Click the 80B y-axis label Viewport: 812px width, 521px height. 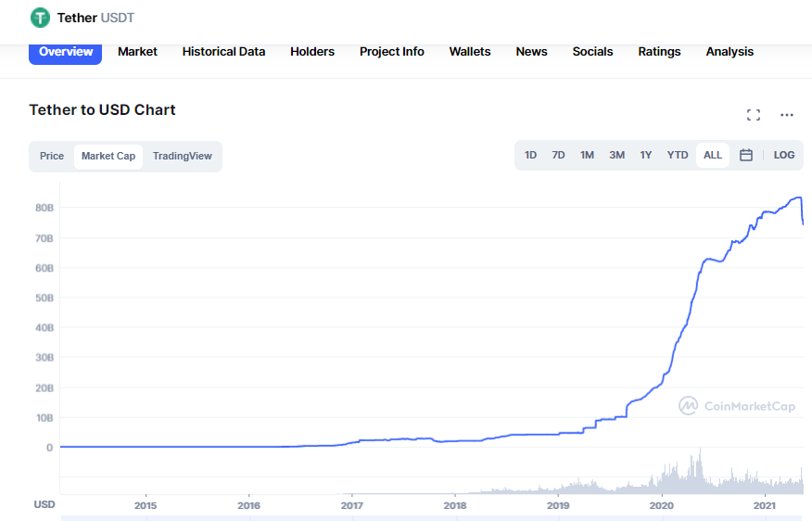point(44,208)
